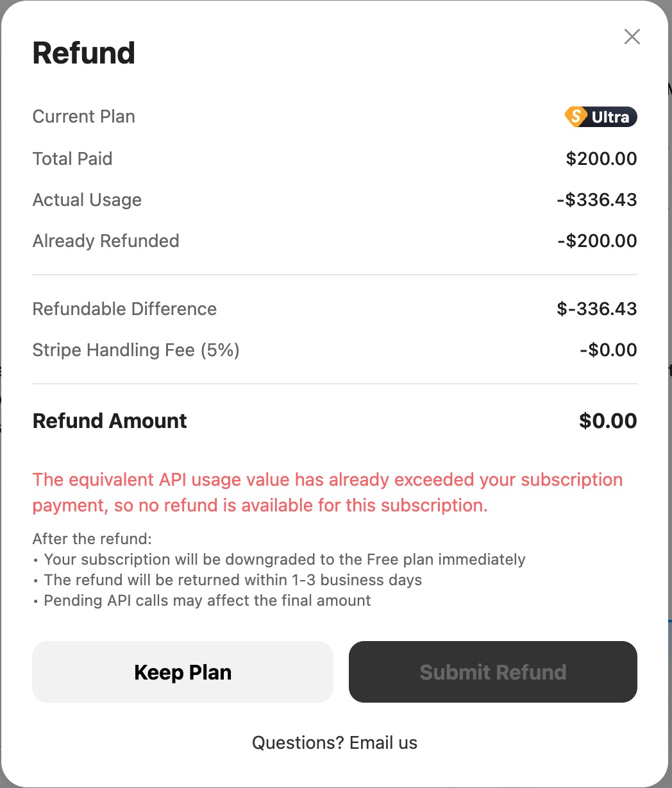
Task: Open the "Questions? Email us" link
Action: pyautogui.click(x=335, y=742)
